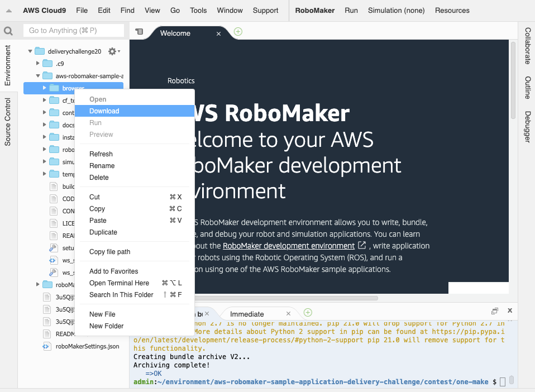Viewport: 535px width, 392px height.
Task: Open the Debugger side panel
Action: tap(527, 127)
